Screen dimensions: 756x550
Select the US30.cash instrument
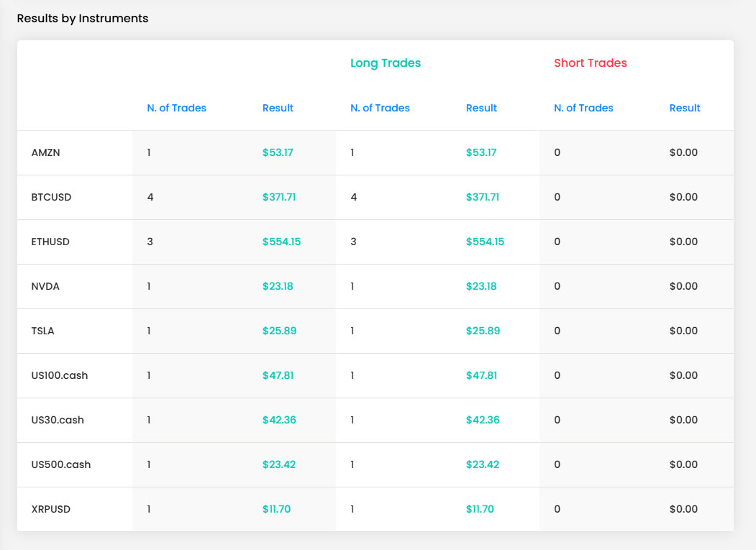pyautogui.click(x=58, y=421)
